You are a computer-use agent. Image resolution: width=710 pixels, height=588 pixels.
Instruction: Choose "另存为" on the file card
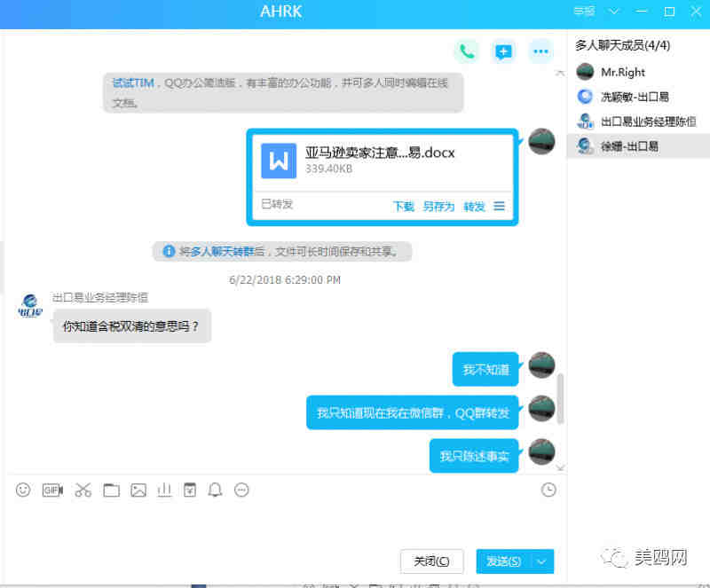pos(438,207)
